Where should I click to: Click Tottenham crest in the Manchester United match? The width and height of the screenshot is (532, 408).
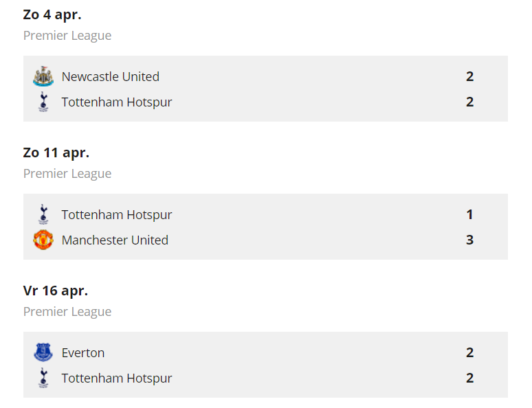(43, 215)
